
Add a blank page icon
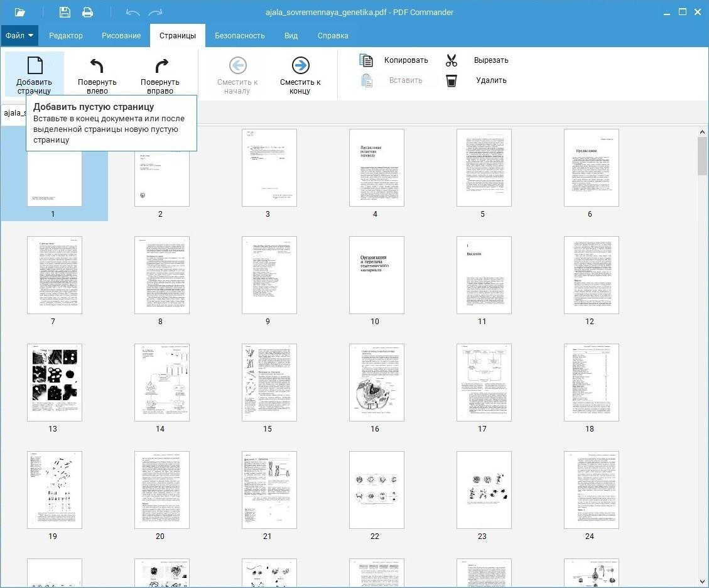pos(35,65)
